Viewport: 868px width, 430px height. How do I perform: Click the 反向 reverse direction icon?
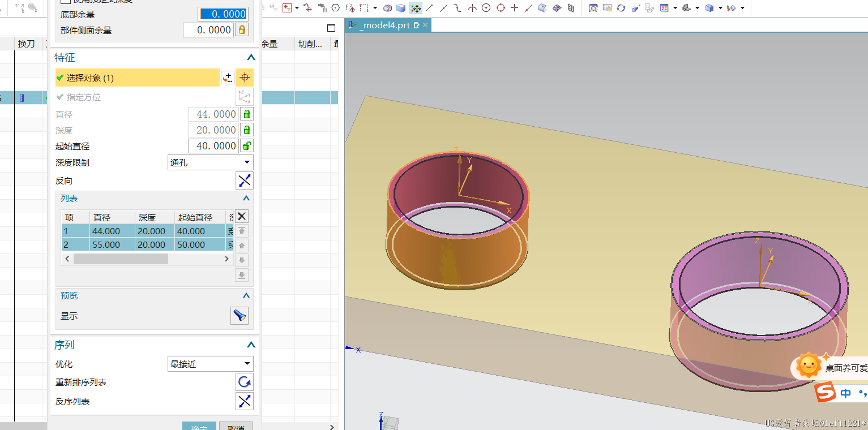[245, 180]
